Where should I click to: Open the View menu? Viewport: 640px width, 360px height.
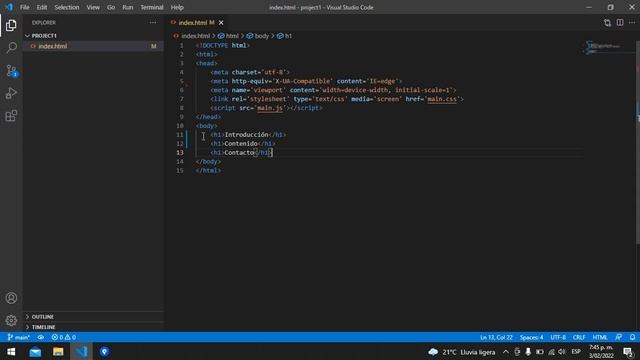coord(93,7)
